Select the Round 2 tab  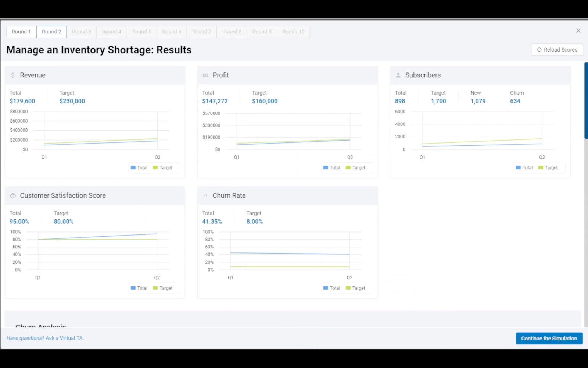tap(51, 32)
